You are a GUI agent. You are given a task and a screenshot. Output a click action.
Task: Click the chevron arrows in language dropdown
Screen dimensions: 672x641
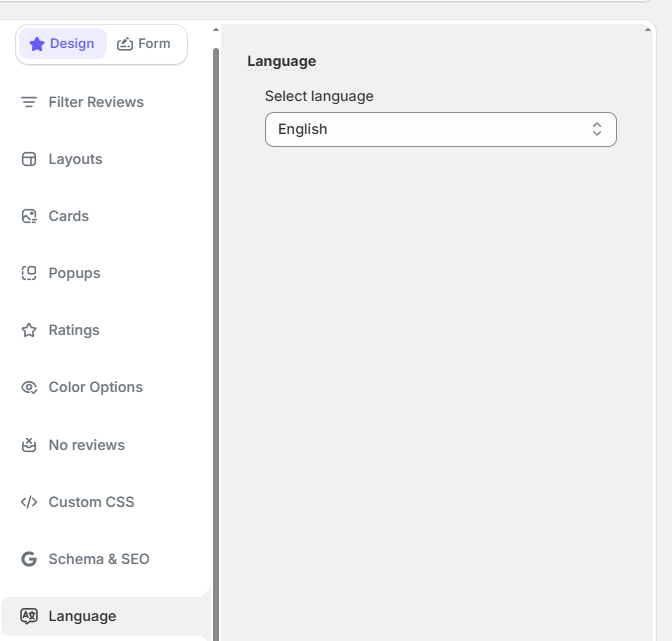click(597, 129)
